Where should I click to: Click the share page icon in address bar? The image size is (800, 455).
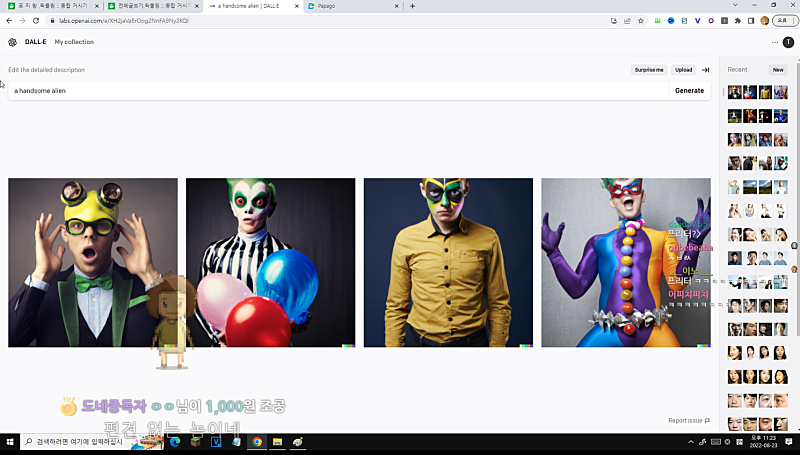(627, 21)
